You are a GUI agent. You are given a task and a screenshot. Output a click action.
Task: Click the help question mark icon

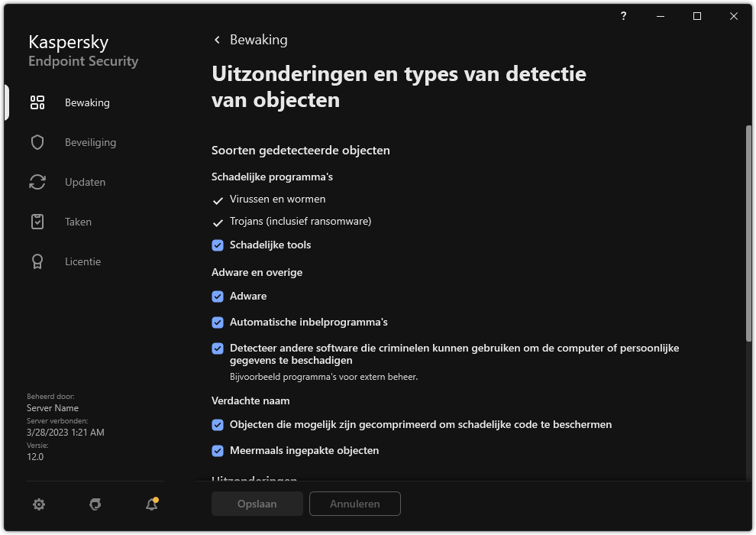[622, 16]
